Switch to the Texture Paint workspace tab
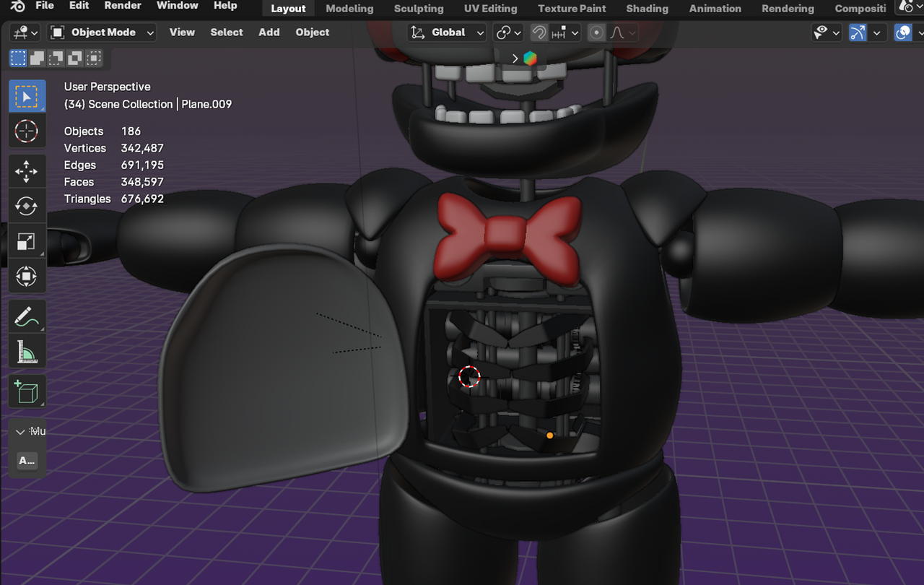 click(572, 9)
